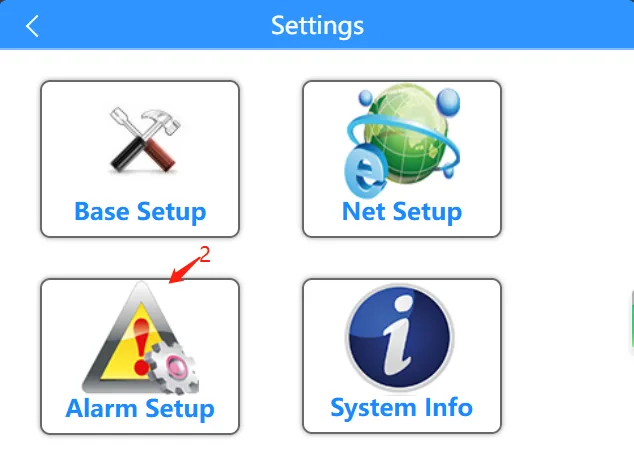This screenshot has height=451, width=634.
Task: Click the green element at the right edge
Action: point(632,320)
